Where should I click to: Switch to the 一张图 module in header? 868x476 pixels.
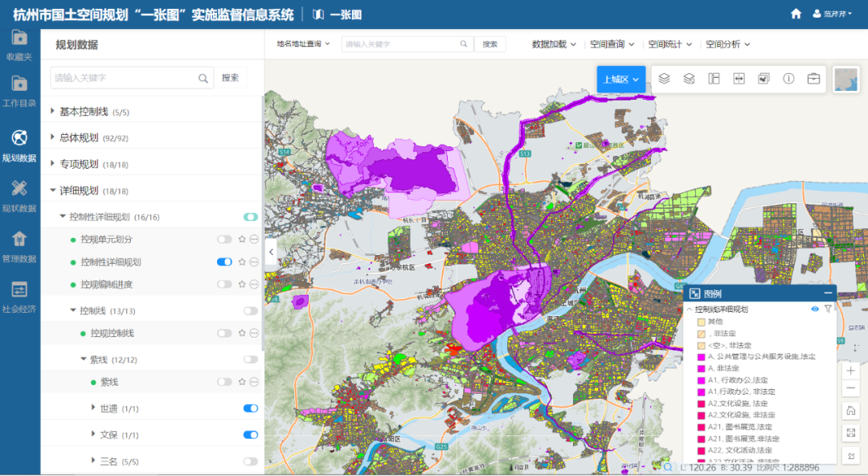point(337,14)
